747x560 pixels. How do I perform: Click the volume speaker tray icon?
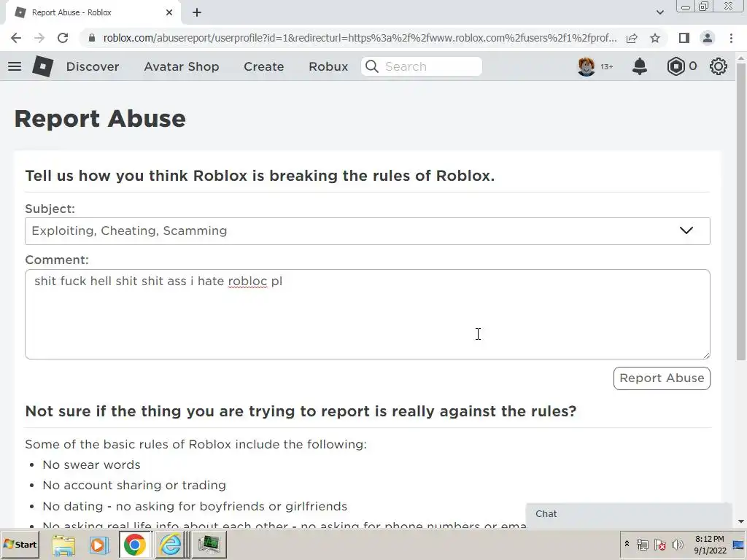point(677,545)
